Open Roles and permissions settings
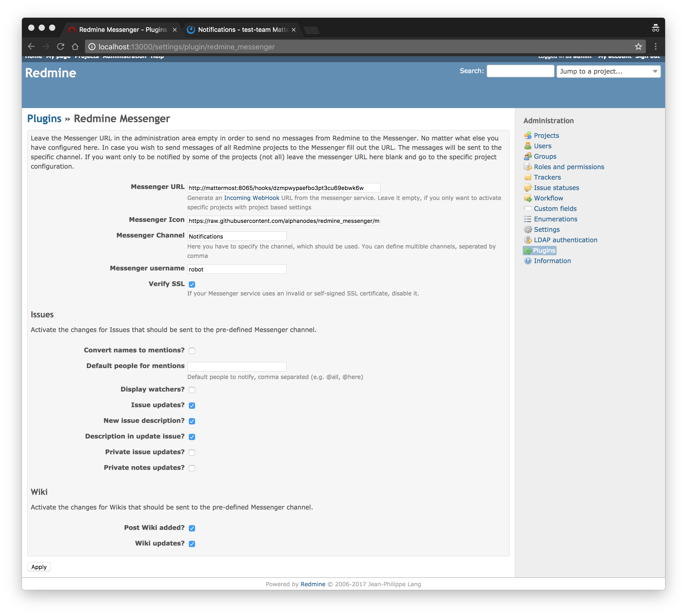 [x=528, y=167]
